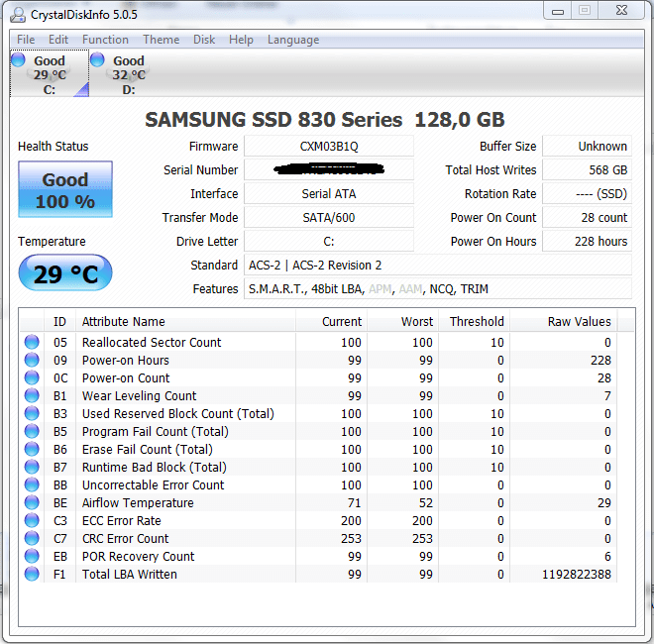The image size is (654, 644).
Task: Click the Buffer Size value Unknown
Action: [587, 147]
